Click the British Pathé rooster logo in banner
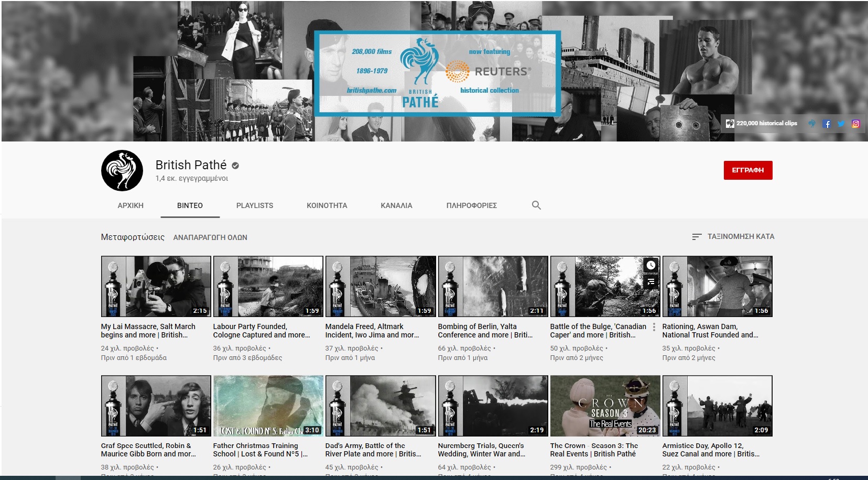The height and width of the screenshot is (480, 868). coord(420,73)
